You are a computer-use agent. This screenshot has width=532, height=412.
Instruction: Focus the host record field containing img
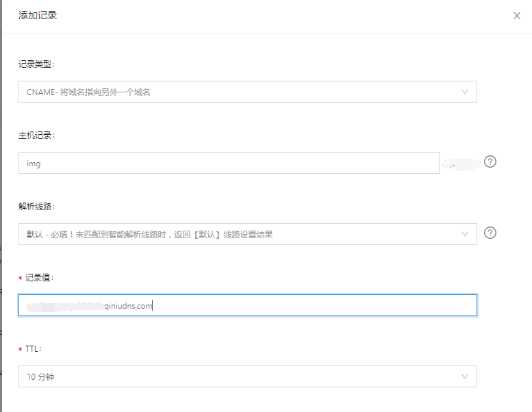228,163
